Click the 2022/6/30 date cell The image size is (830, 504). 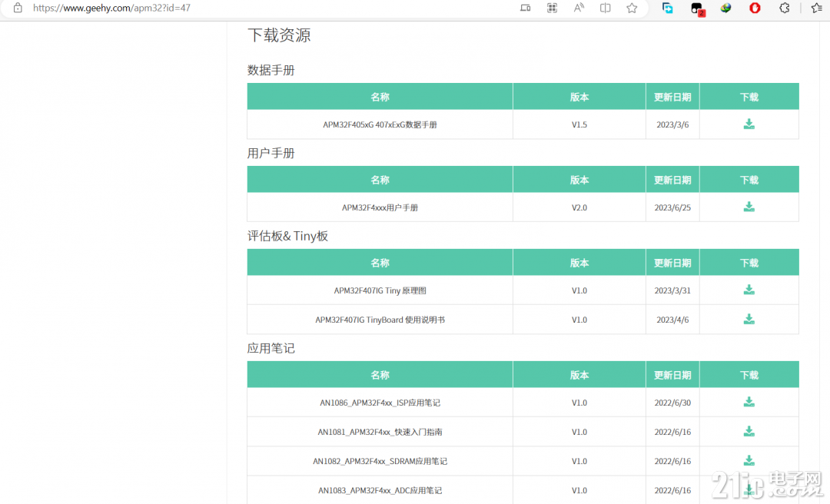[672, 403]
